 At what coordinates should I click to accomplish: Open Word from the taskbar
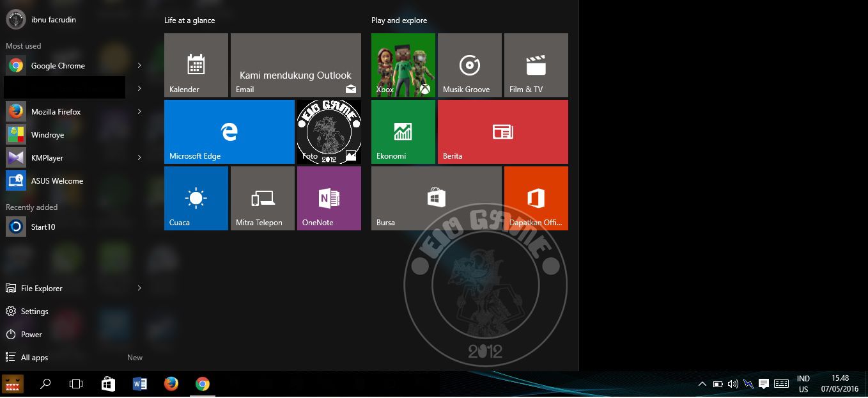click(139, 384)
